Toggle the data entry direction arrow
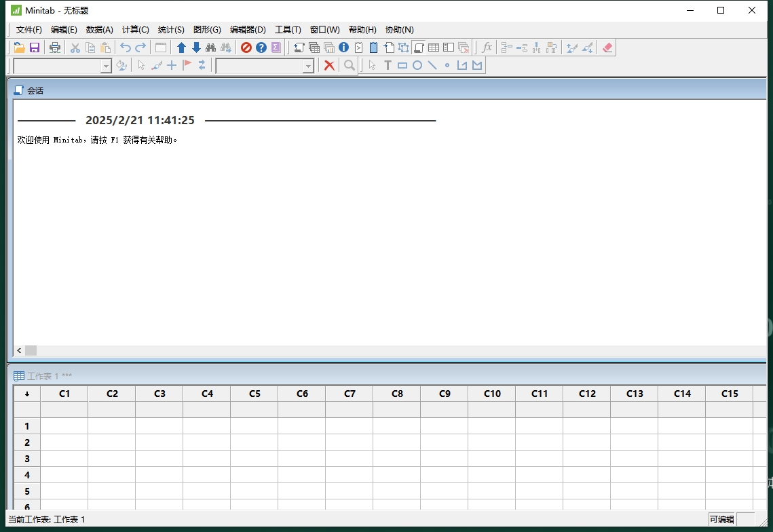The width and height of the screenshot is (773, 532). pos(27,394)
